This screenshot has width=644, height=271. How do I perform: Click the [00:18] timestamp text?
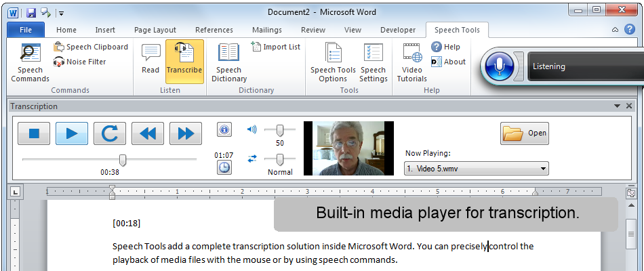click(127, 224)
